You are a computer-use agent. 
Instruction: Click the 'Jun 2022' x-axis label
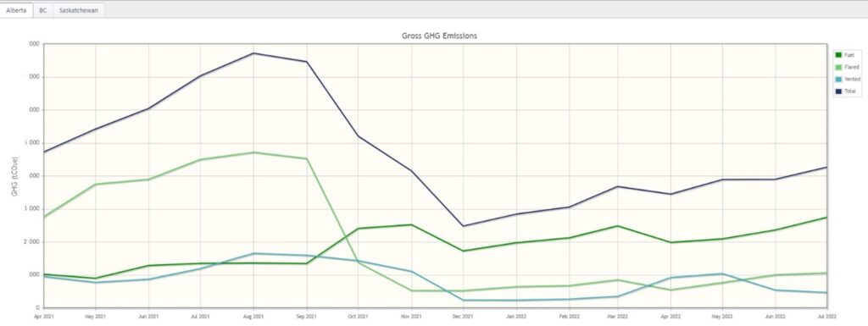point(775,316)
